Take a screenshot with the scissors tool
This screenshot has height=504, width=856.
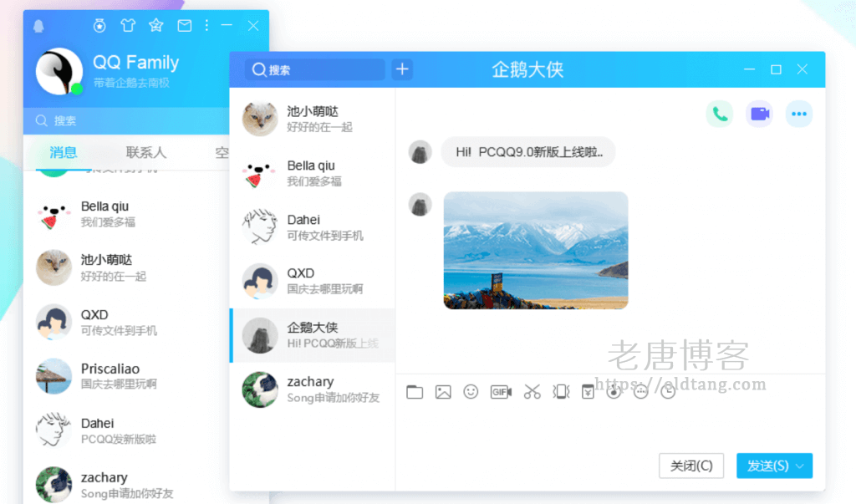(531, 391)
